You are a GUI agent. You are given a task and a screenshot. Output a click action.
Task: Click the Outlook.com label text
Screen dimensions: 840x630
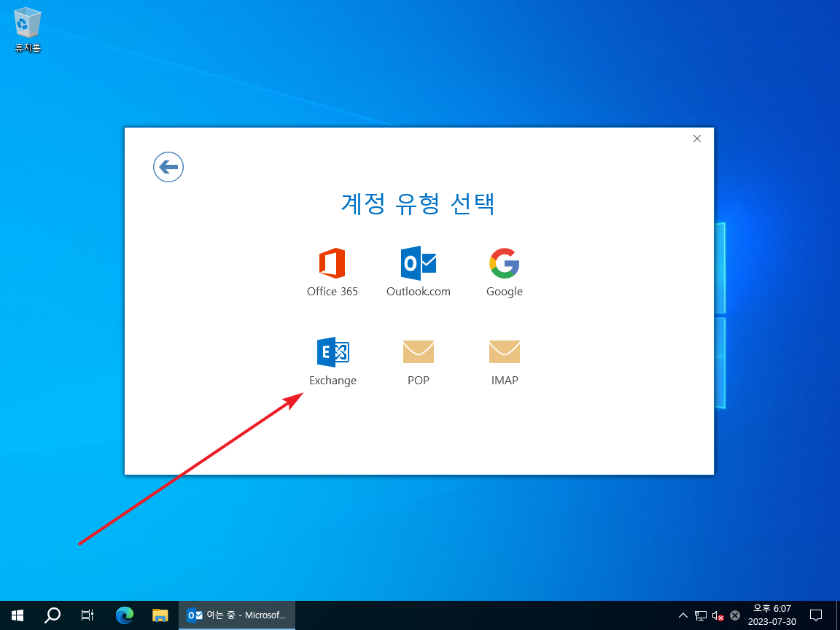tap(419, 292)
